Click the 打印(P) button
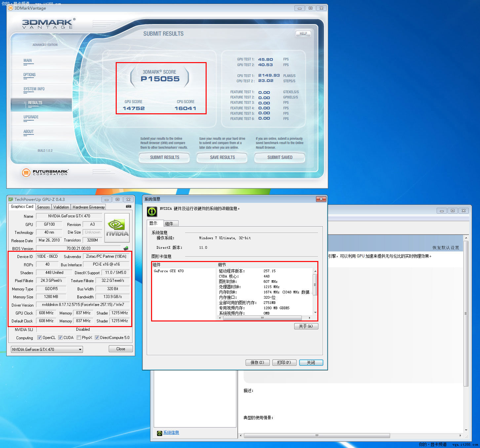 pos(284,362)
